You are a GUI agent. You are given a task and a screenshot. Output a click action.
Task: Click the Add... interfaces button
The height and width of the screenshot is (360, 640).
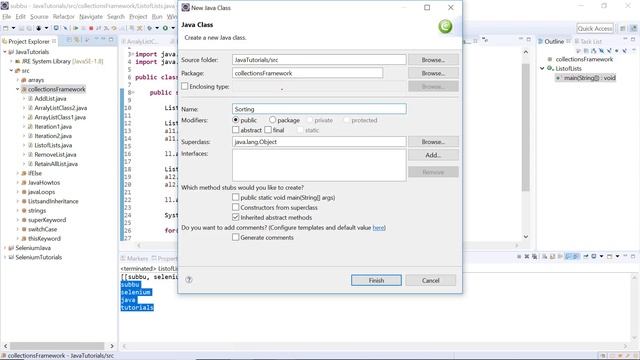point(433,155)
